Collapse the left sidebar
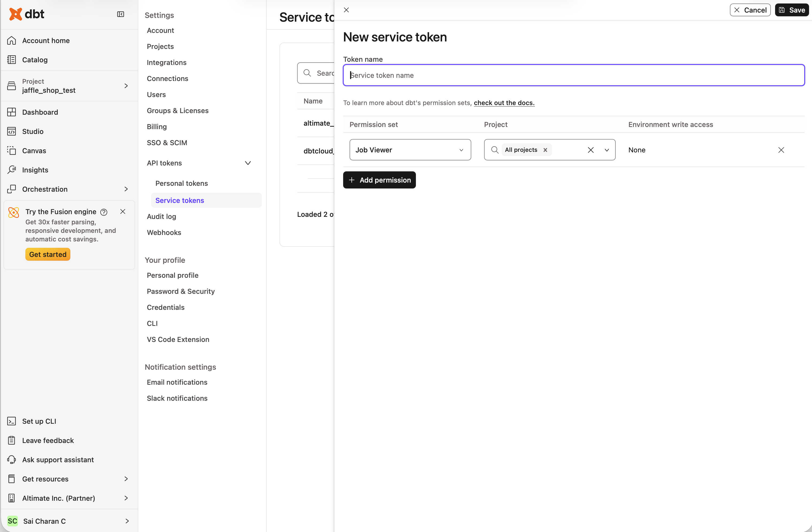 [120, 14]
